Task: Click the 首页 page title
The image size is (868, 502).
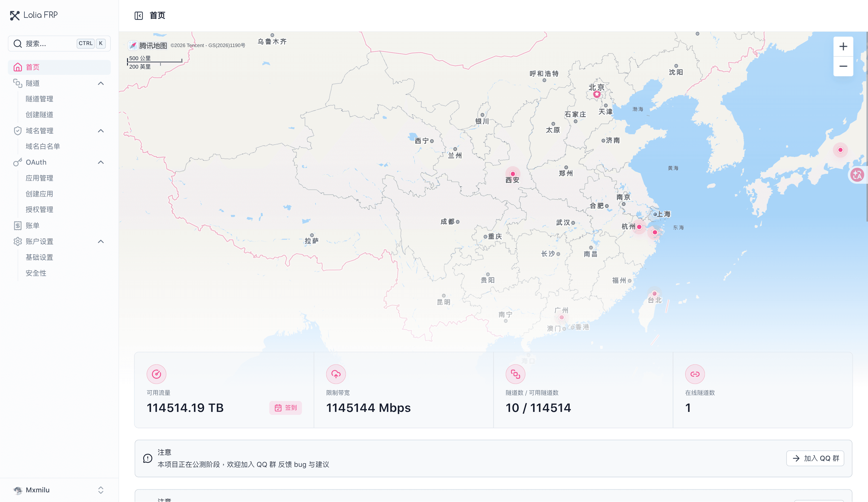Action: pos(157,16)
